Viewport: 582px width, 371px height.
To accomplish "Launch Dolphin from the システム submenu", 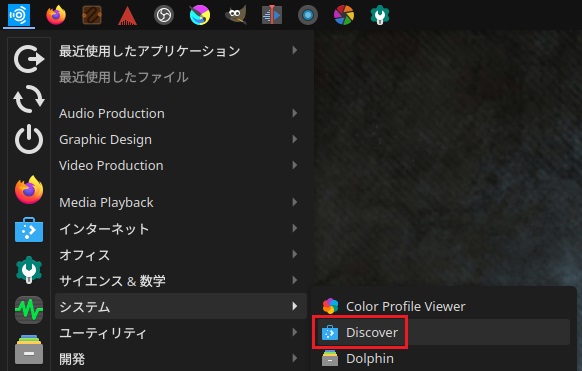I will click(x=444, y=358).
